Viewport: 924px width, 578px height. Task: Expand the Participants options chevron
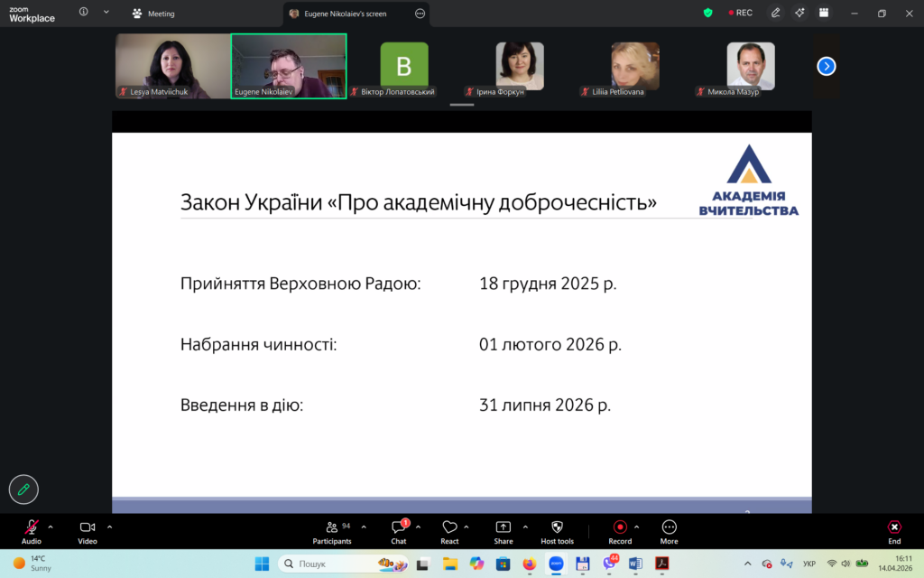click(x=364, y=527)
